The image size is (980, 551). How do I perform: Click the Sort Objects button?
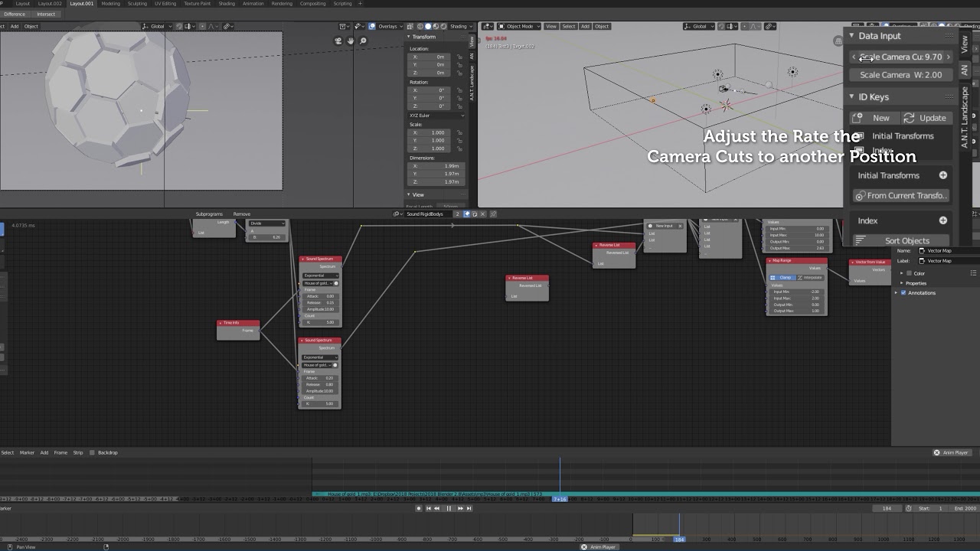[x=901, y=240]
